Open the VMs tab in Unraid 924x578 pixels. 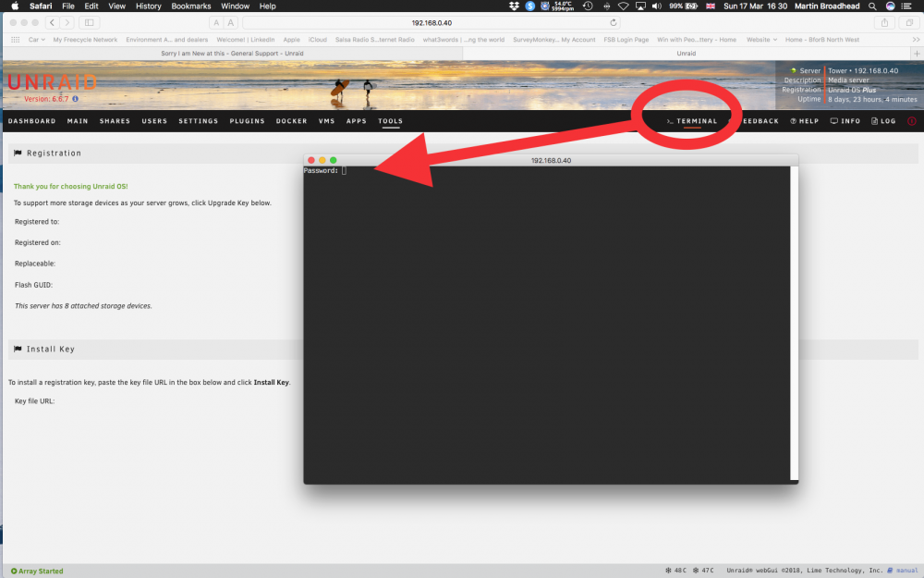click(326, 121)
